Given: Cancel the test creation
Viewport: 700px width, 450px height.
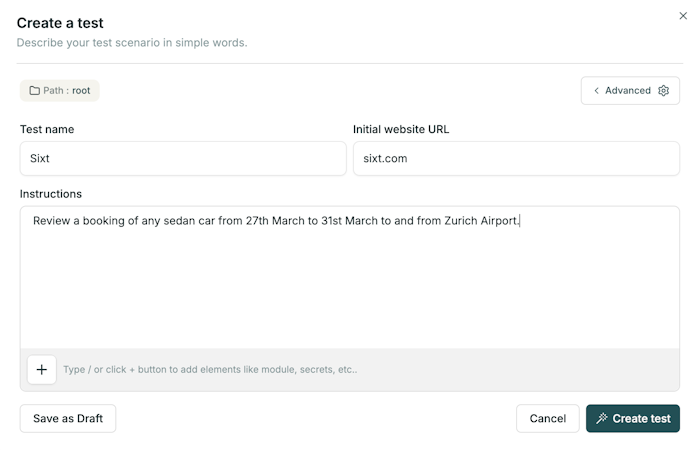Looking at the screenshot, I should pos(548,419).
